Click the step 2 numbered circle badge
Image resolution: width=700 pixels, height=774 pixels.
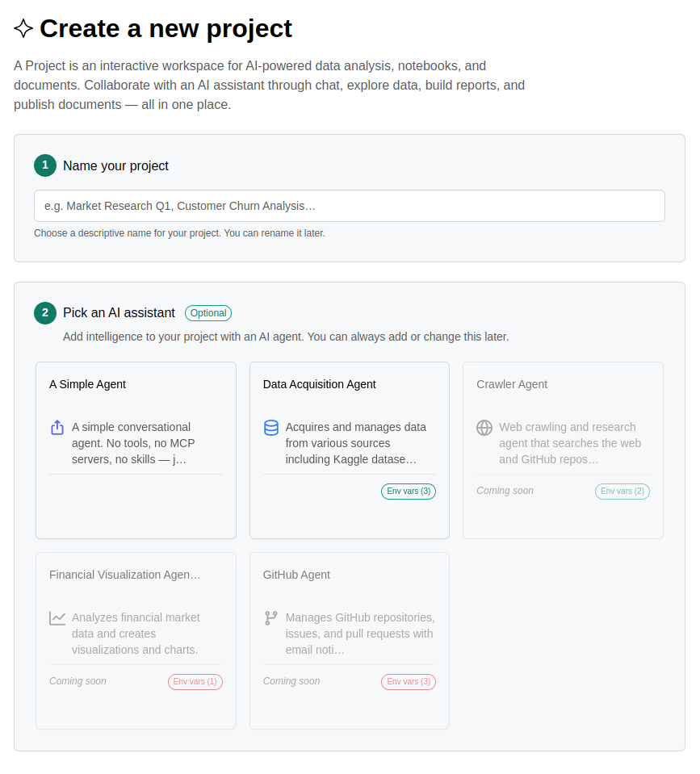pyautogui.click(x=45, y=313)
